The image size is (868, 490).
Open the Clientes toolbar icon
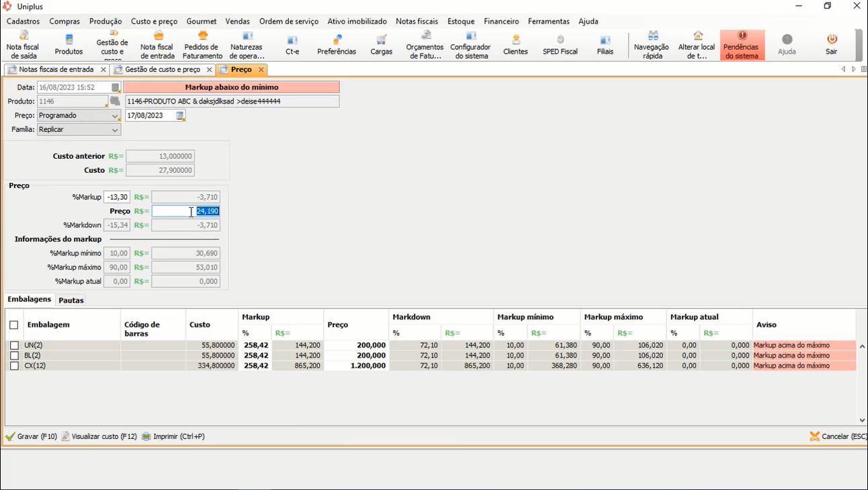click(515, 45)
